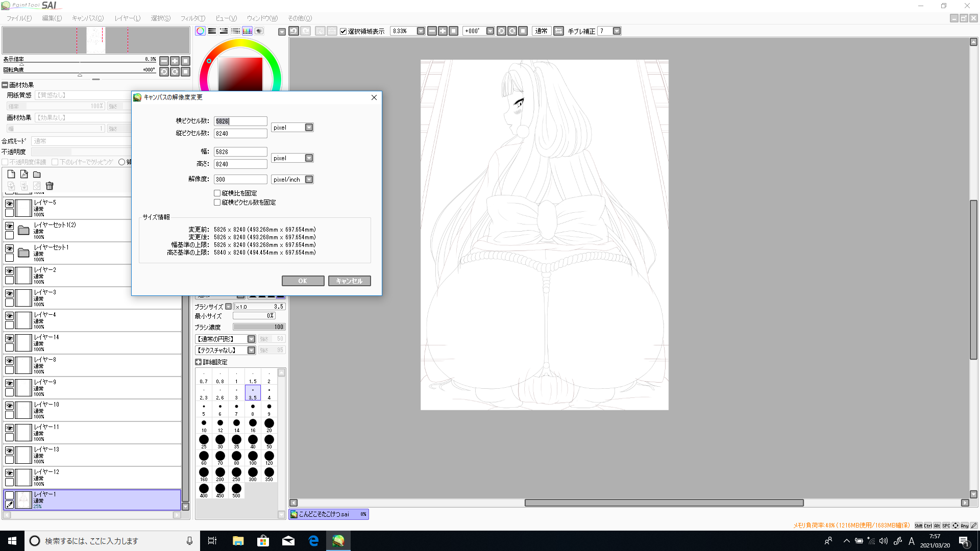Rotate right in navigator panel
The height and width of the screenshot is (551, 980).
[x=175, y=72]
